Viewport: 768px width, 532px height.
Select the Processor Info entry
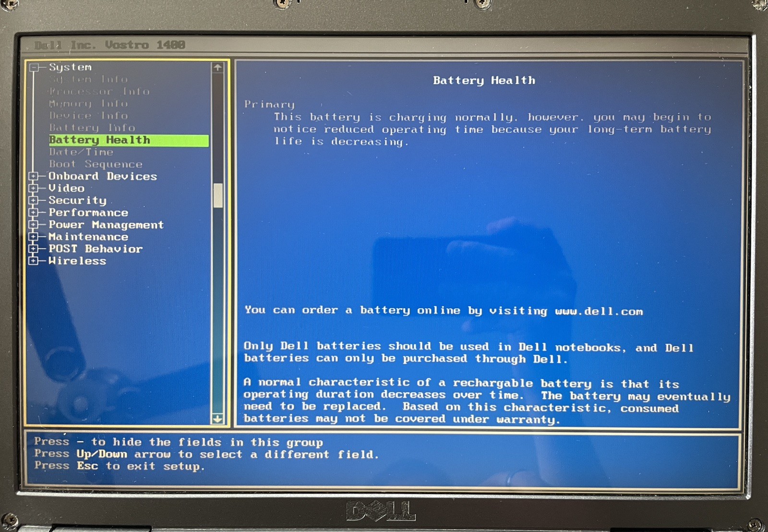pos(99,91)
